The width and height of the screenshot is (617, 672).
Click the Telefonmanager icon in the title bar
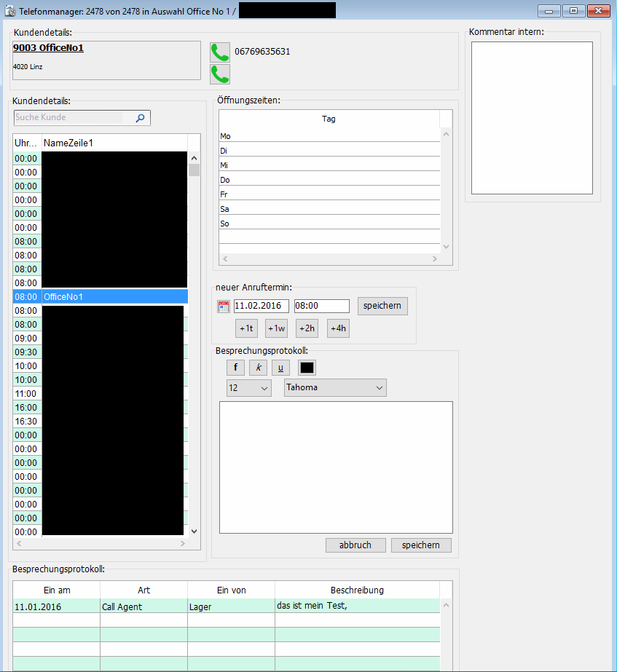coord(8,9)
